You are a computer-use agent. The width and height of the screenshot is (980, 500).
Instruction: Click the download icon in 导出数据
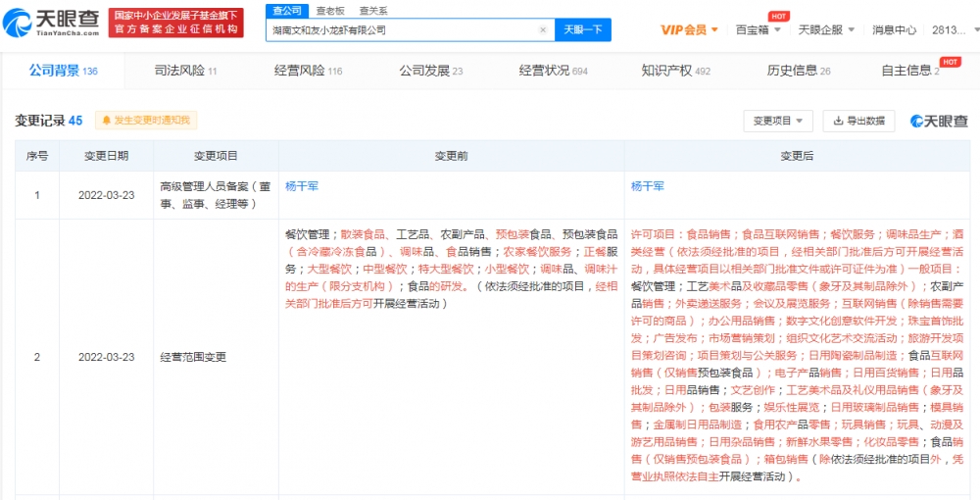(x=839, y=122)
